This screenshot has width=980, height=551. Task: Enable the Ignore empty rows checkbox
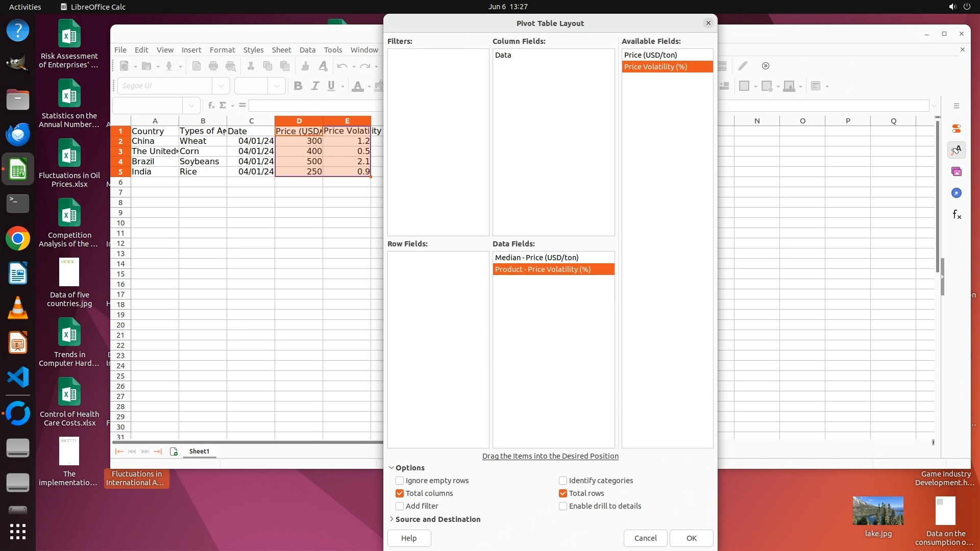(x=400, y=481)
